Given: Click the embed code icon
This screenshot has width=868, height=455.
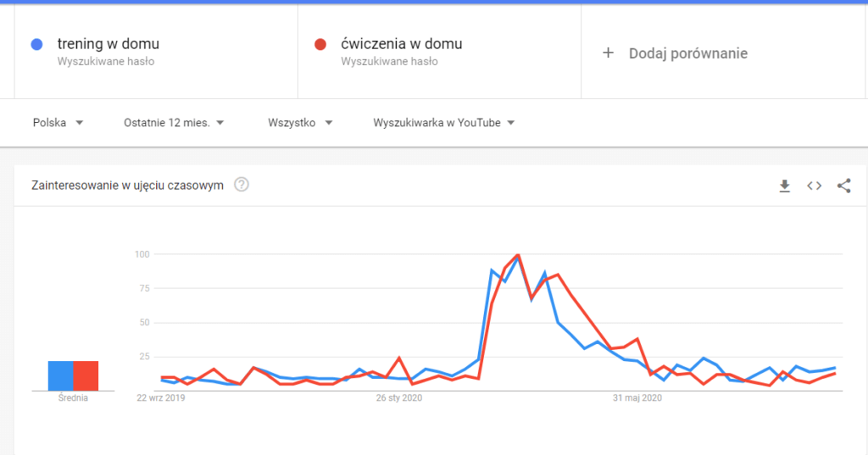Looking at the screenshot, I should pyautogui.click(x=814, y=186).
